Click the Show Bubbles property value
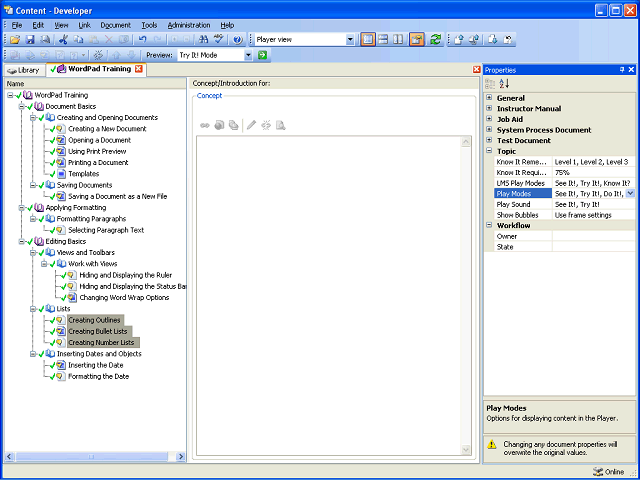 coord(593,215)
